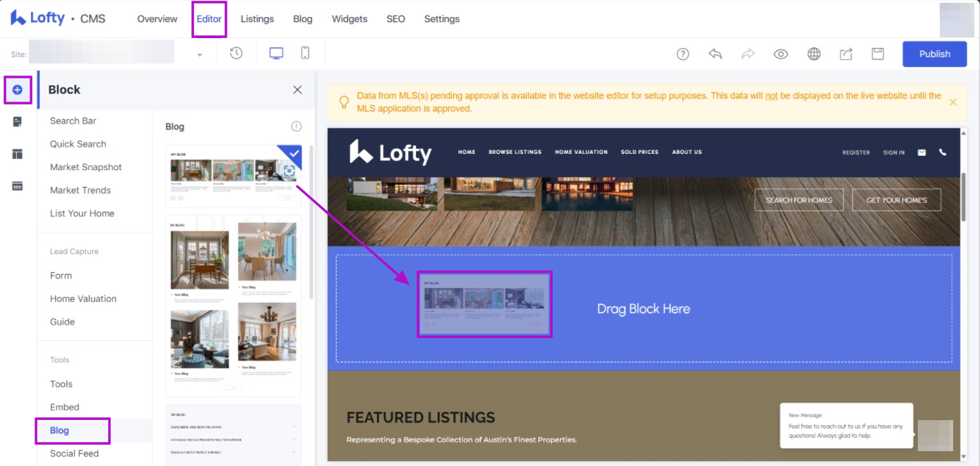This screenshot has width=980, height=466.
Task: Open the Guide block category
Action: tap(62, 322)
